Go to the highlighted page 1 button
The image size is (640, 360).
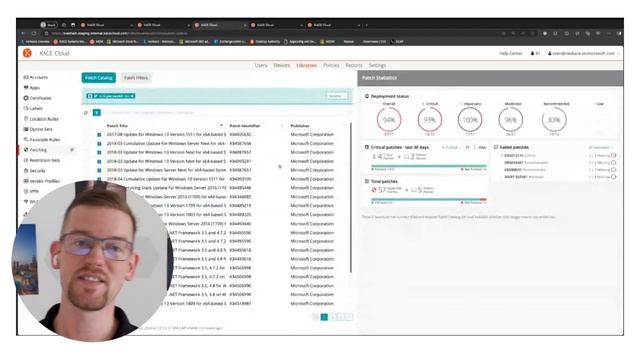click(324, 317)
